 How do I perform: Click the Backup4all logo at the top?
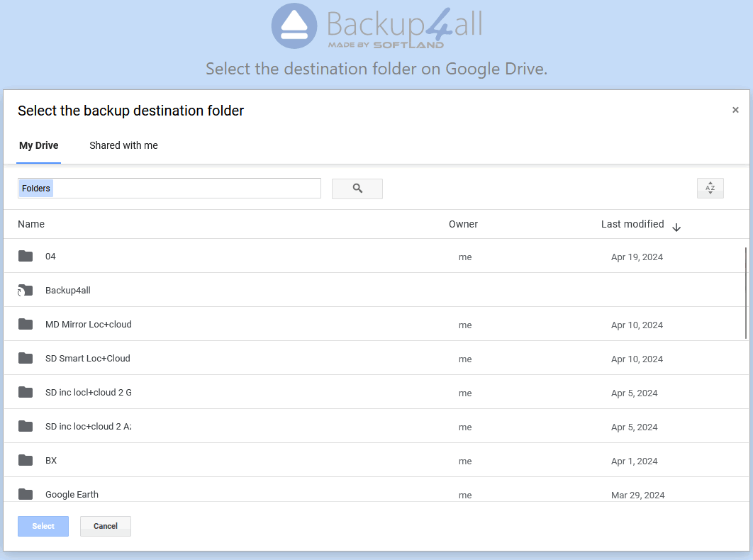point(376,27)
